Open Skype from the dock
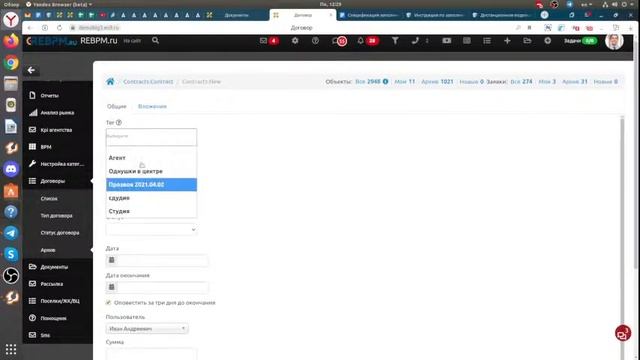 click(11, 254)
